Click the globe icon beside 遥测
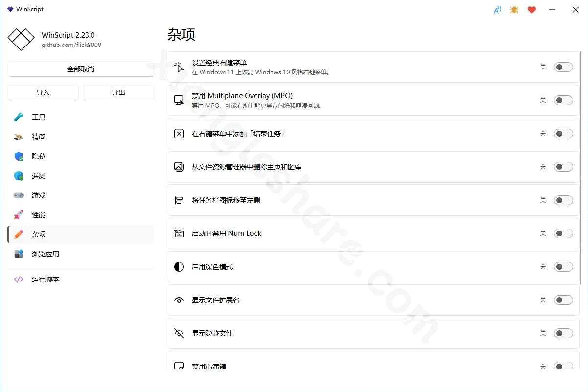The width and height of the screenshot is (588, 392). [x=19, y=176]
